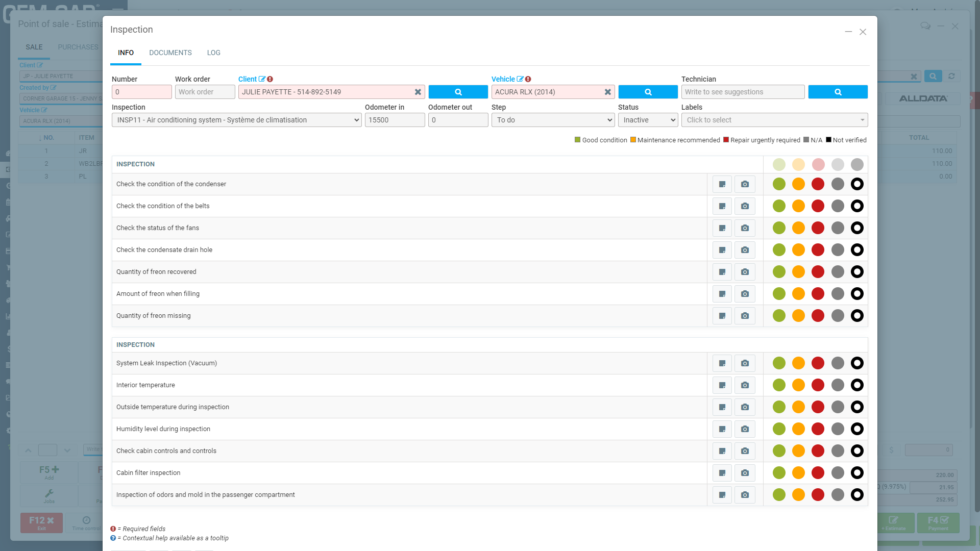Attach photo to cabin controls row

745,451
